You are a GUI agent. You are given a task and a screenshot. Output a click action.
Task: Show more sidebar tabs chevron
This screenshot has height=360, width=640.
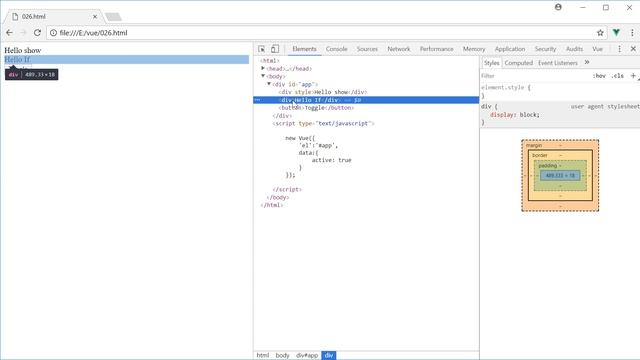pos(587,62)
